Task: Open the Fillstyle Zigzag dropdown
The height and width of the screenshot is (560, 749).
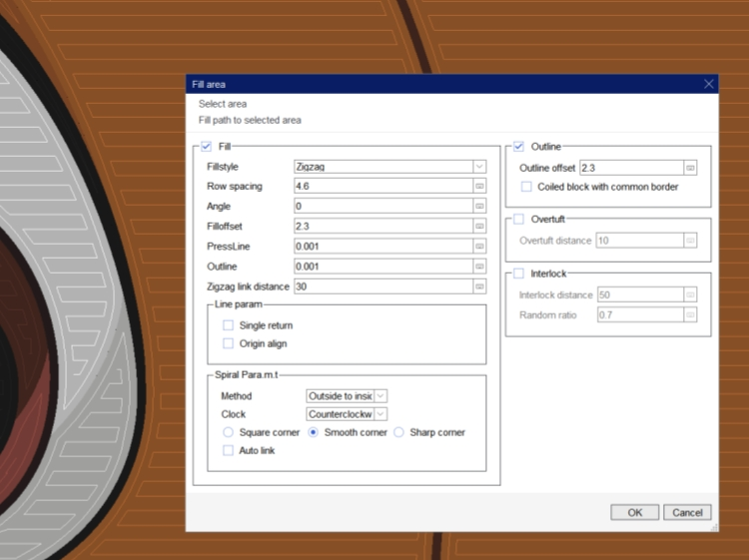Action: [479, 167]
